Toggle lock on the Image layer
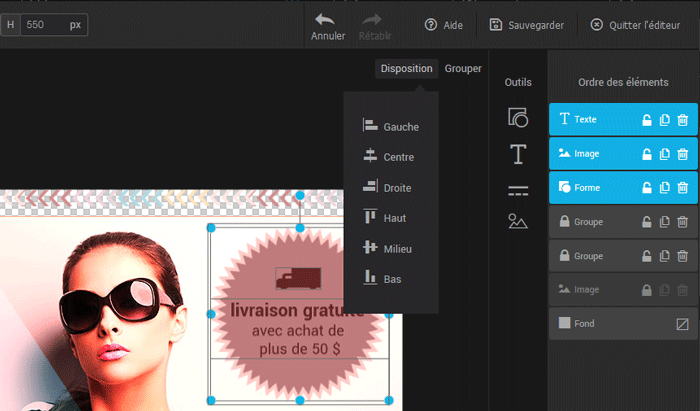 [x=647, y=154]
